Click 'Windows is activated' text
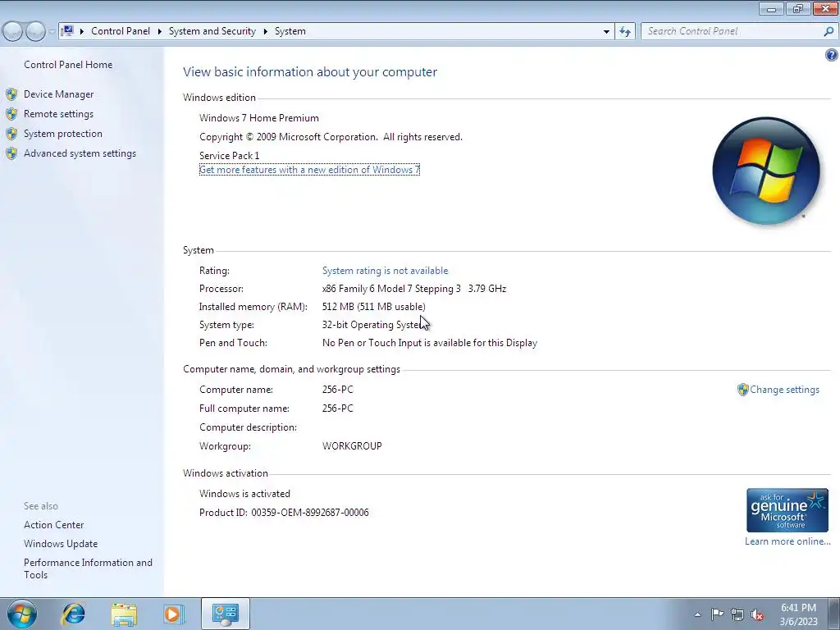The height and width of the screenshot is (630, 840). [x=244, y=493]
